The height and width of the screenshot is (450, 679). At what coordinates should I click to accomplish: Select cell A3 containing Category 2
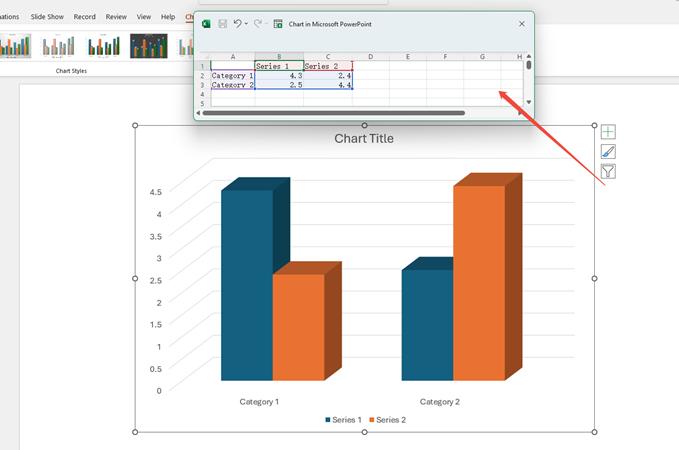point(233,85)
